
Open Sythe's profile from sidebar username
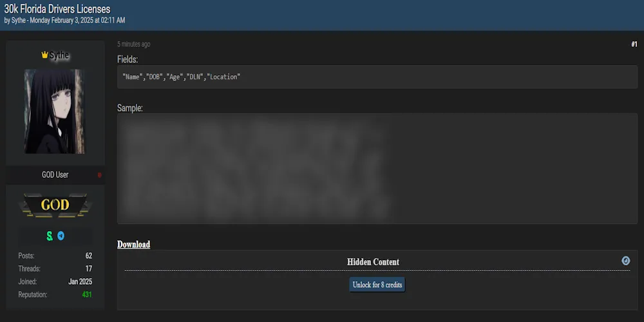pyautogui.click(x=59, y=55)
